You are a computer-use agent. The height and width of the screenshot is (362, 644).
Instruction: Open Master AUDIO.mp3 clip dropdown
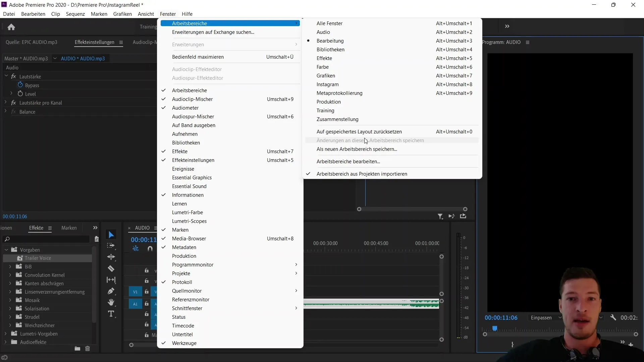55,58
